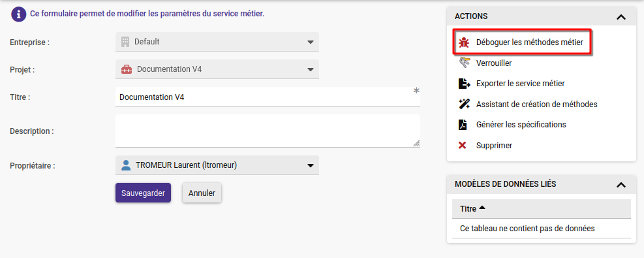
Task: Click the red bug debug icon
Action: (x=464, y=42)
